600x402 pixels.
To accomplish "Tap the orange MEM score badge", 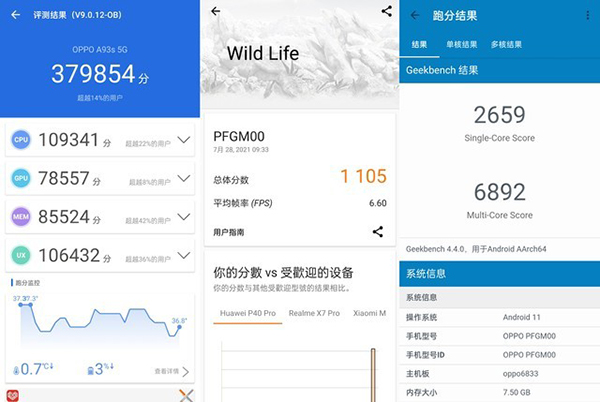I will click(x=20, y=216).
